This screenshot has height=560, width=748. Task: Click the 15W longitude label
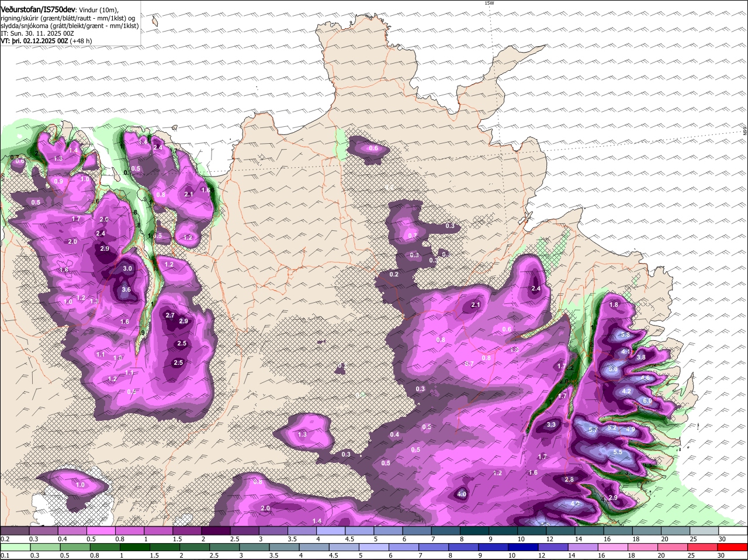[489, 3]
